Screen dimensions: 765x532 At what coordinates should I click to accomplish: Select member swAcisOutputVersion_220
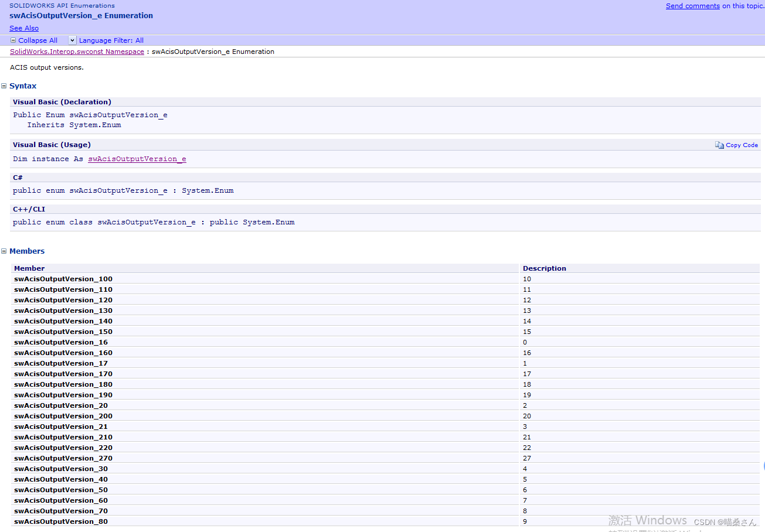63,448
